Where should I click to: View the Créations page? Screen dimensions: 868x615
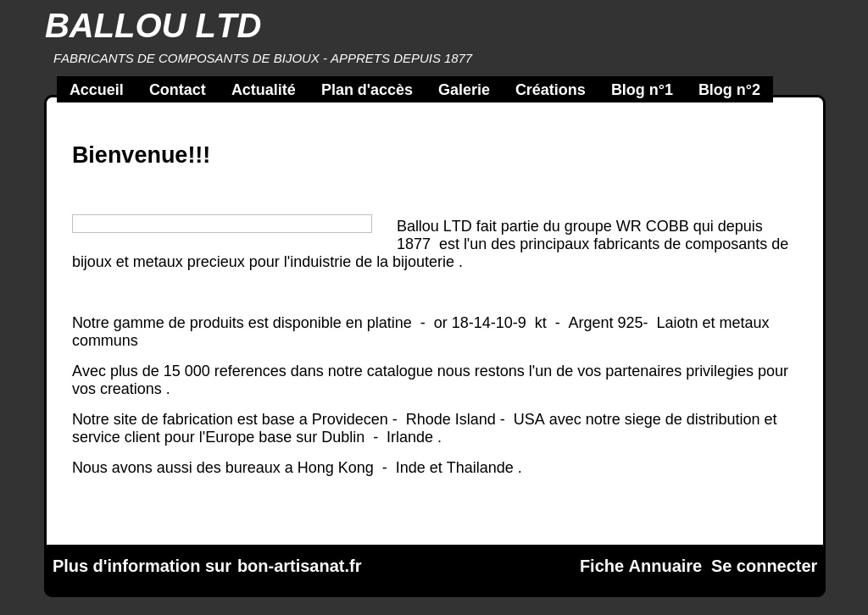(x=550, y=90)
